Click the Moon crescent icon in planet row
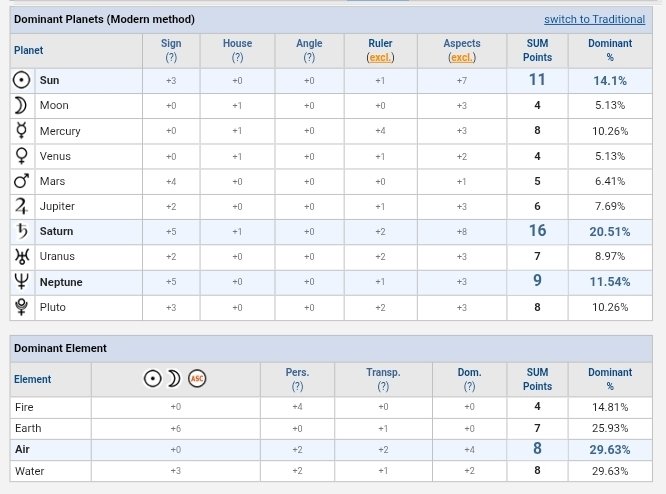Viewport: 666px width, 494px height. tap(21, 105)
